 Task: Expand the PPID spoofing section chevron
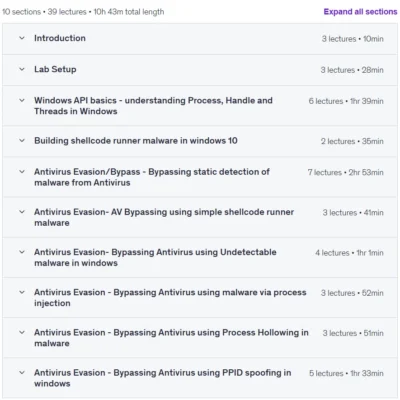click(x=22, y=373)
